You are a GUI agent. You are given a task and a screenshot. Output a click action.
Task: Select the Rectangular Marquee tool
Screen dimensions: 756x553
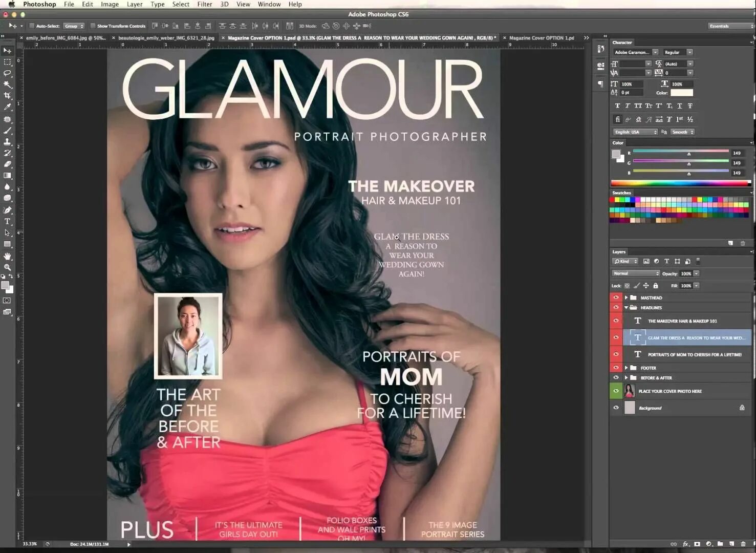(7, 62)
